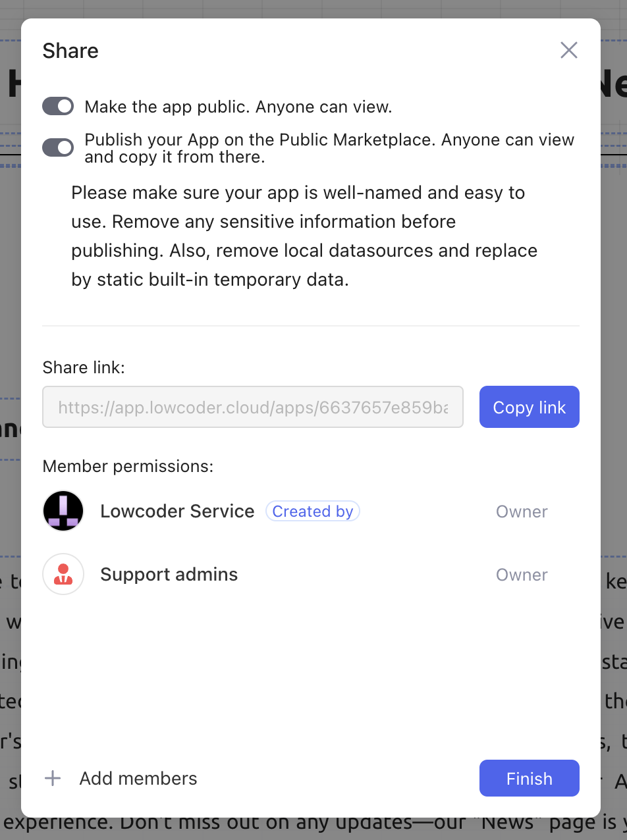Click the 'Make the app public' label
Screen dimensions: 627x840
pos(238,107)
